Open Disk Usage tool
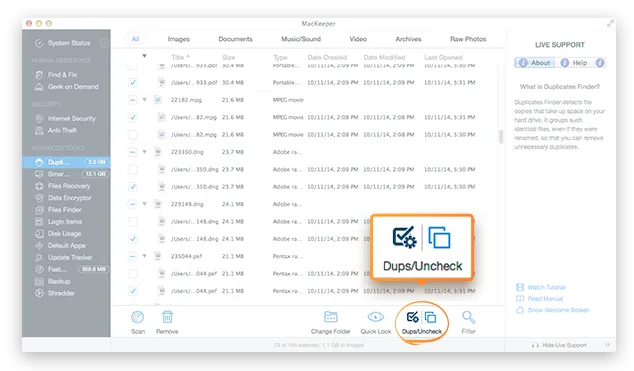This screenshot has height=371, width=634. tap(58, 234)
